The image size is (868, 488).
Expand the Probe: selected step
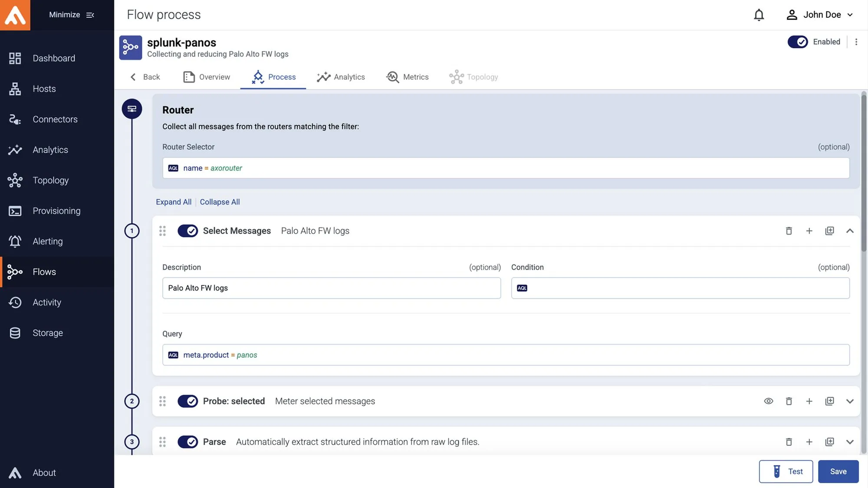pos(850,401)
